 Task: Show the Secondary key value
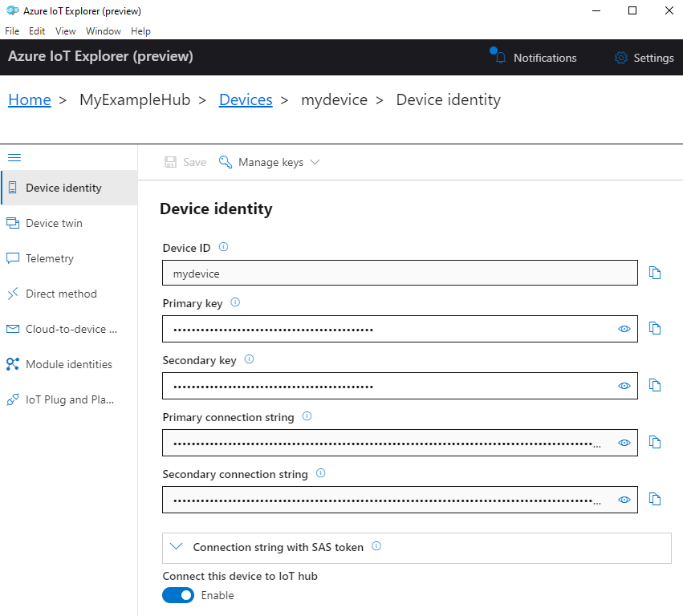(624, 386)
